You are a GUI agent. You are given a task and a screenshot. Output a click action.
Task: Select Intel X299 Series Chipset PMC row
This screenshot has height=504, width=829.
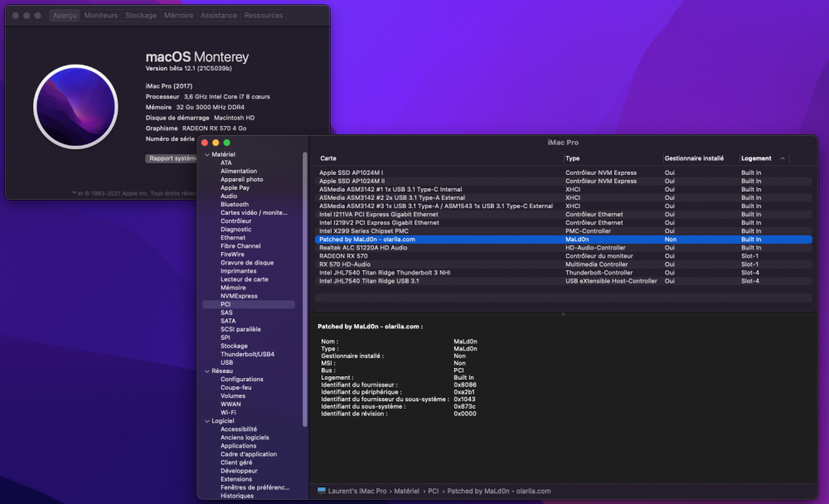click(563, 231)
